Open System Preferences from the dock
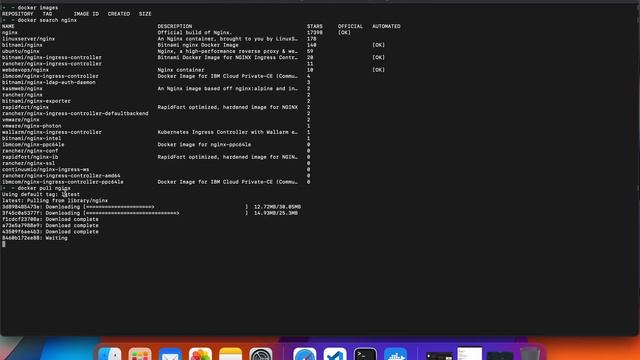 click(261, 354)
